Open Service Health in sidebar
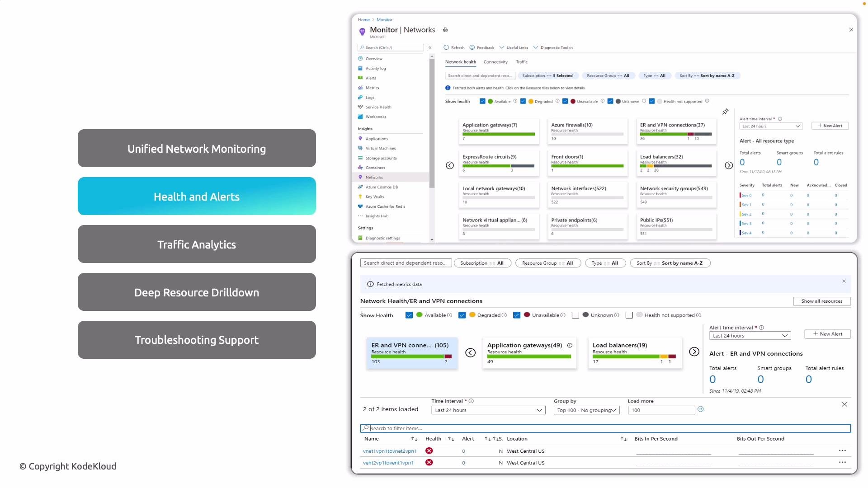This screenshot has width=868, height=488. pos(378,107)
